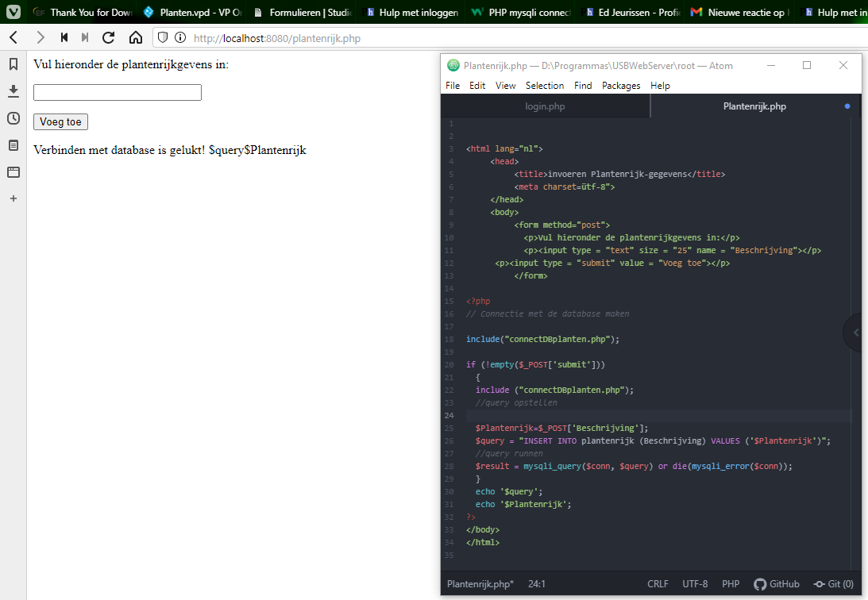868x600 pixels.
Task: Go to the browser home page
Action: [x=136, y=37]
